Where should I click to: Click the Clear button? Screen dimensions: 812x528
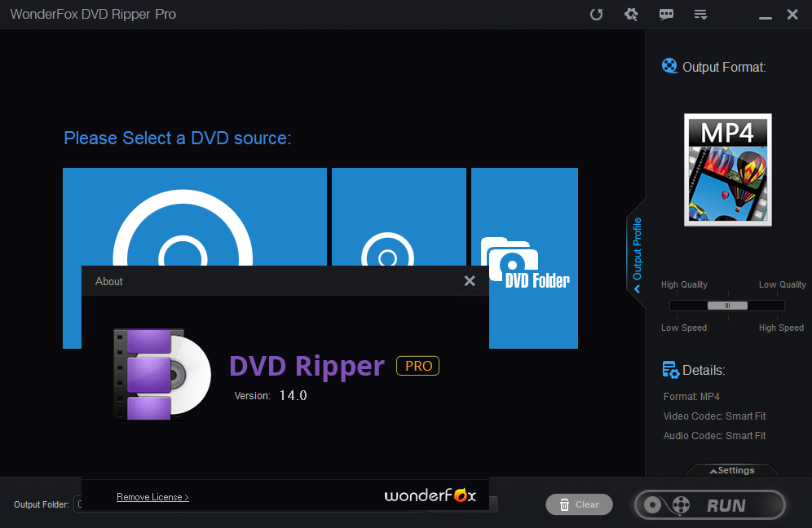click(x=579, y=504)
